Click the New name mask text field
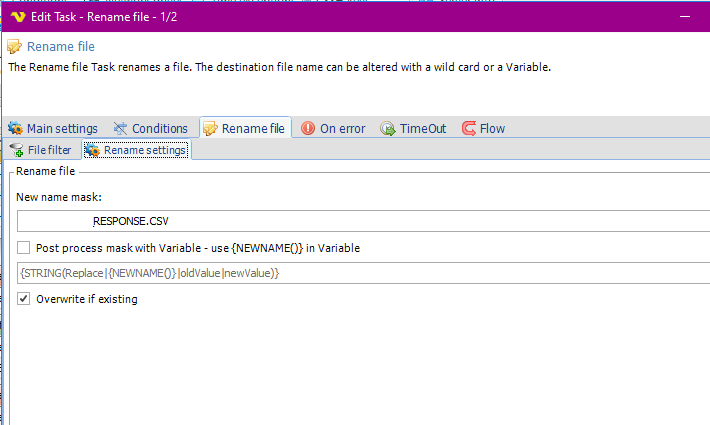The height and width of the screenshot is (425, 710). (360, 221)
